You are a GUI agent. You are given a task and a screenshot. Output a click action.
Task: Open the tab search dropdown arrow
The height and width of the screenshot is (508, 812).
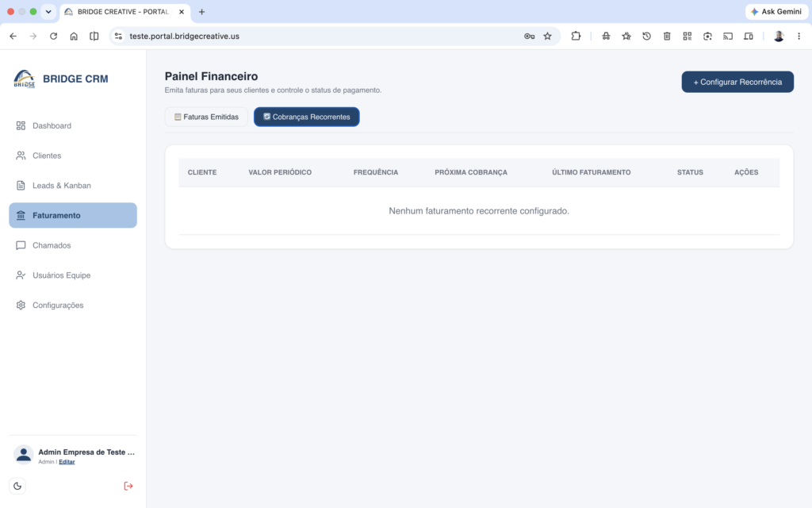(48, 11)
